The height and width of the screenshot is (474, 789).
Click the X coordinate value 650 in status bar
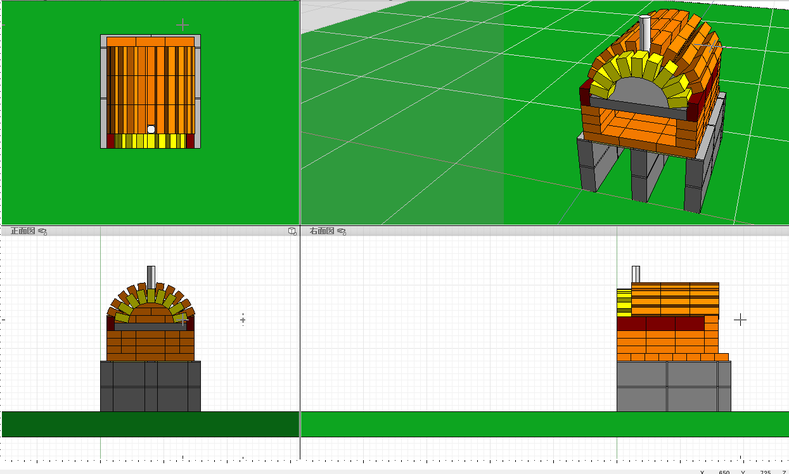(723, 471)
